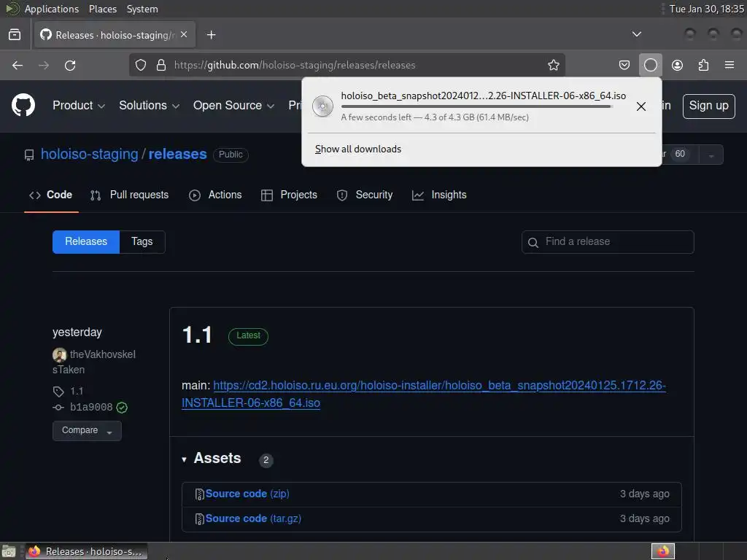Switch to the Projects tab

[x=289, y=195]
